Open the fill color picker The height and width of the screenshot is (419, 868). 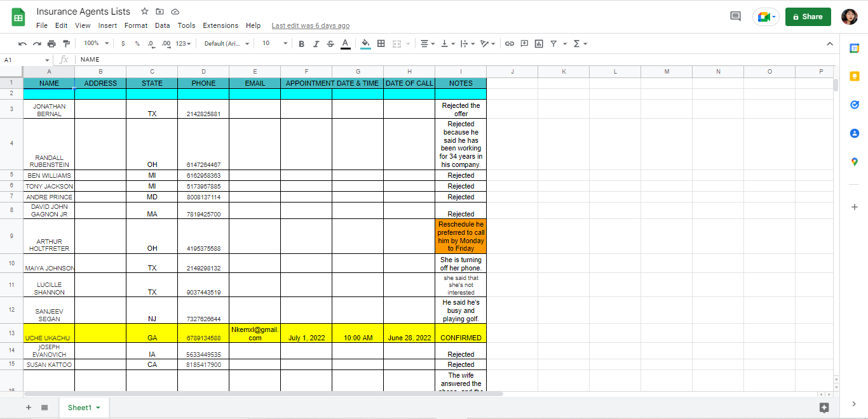(365, 44)
